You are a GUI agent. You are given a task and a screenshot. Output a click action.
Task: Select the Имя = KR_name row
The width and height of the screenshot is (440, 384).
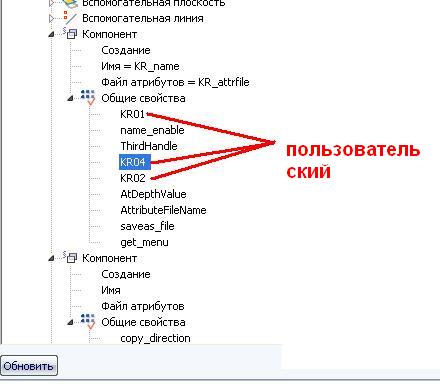(x=140, y=66)
